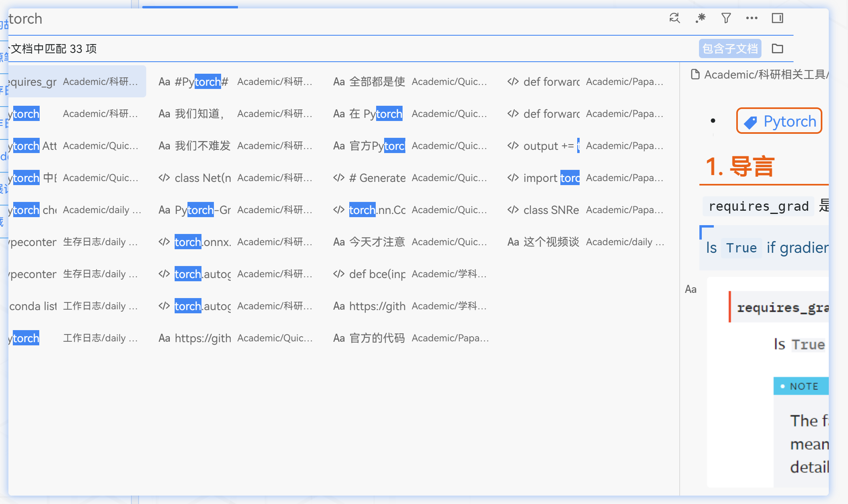Click the toggle replace icon beside regex

coord(675,18)
